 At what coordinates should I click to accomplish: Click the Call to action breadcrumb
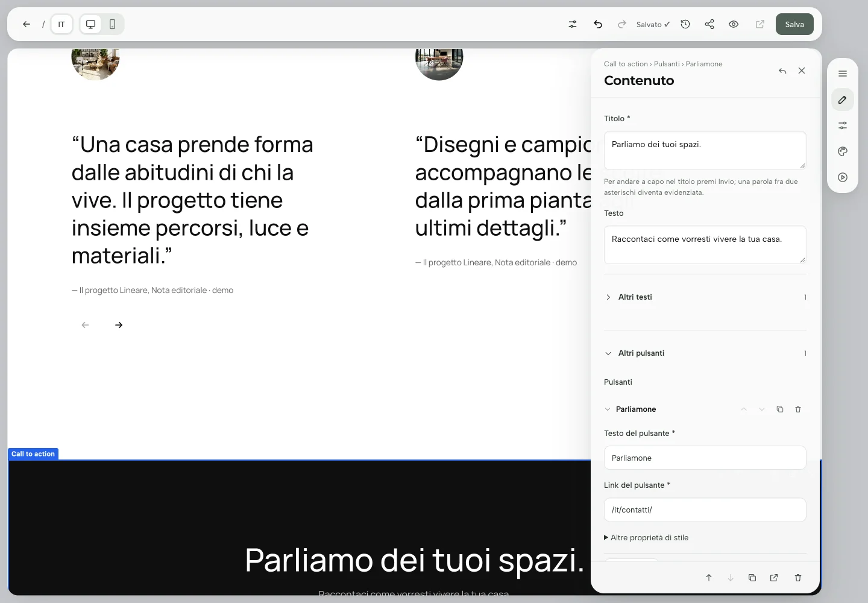[x=626, y=64]
